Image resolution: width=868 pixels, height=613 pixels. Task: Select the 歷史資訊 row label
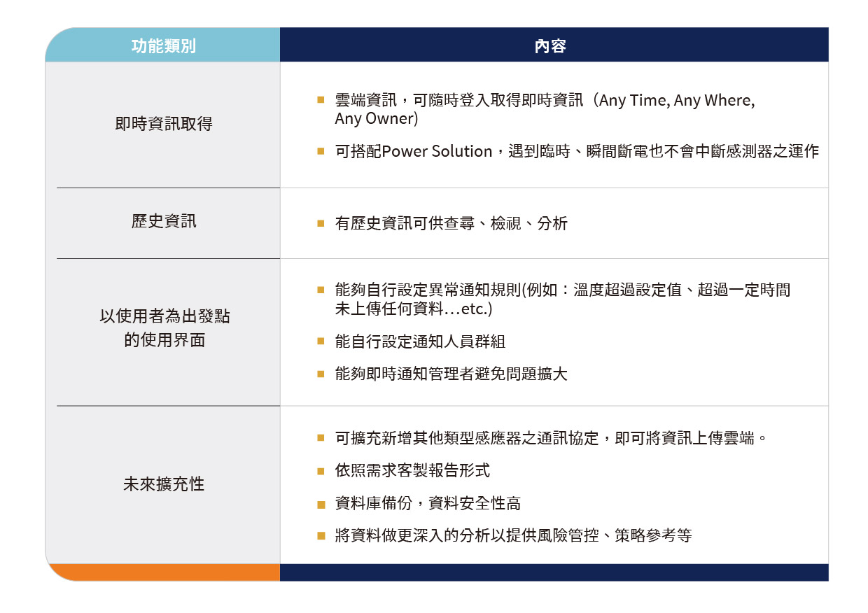point(163,222)
